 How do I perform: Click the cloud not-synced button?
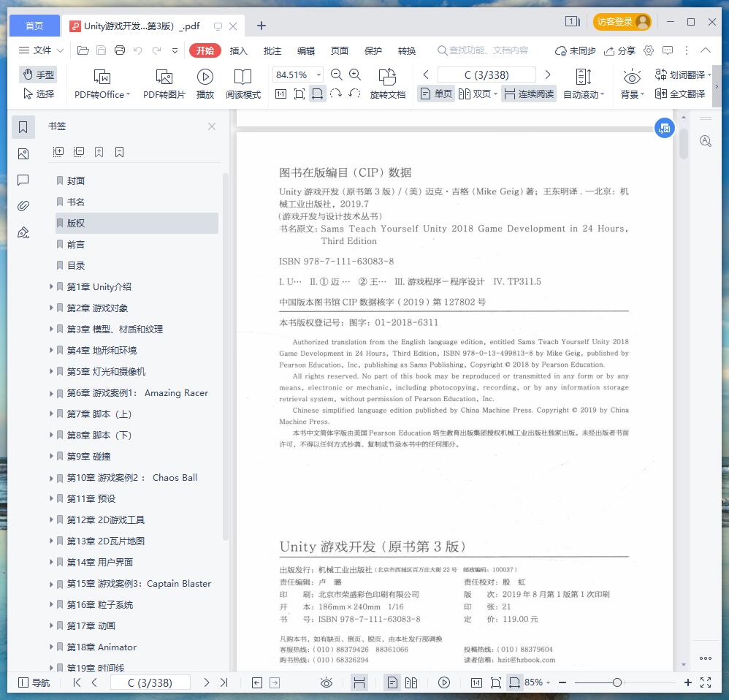coord(576,50)
